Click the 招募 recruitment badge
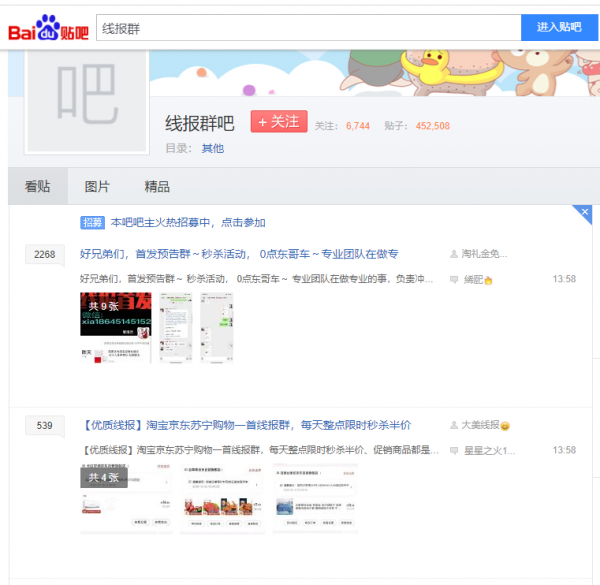 pyautogui.click(x=92, y=222)
